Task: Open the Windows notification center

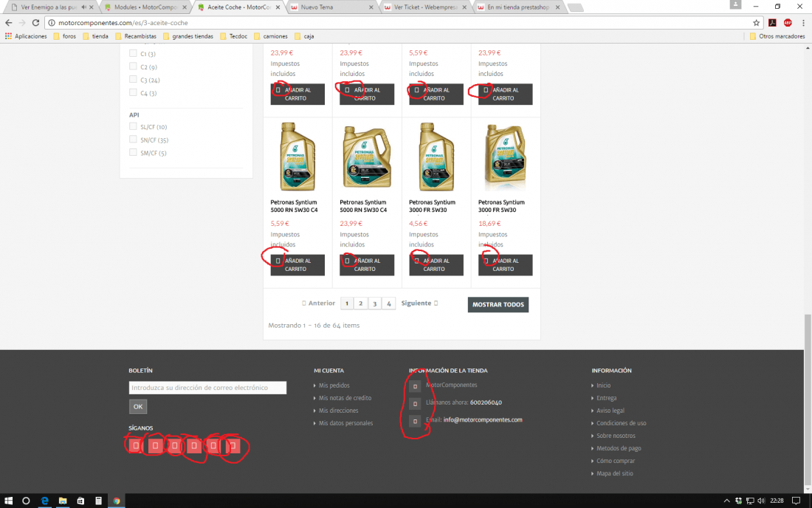Action: pos(796,501)
